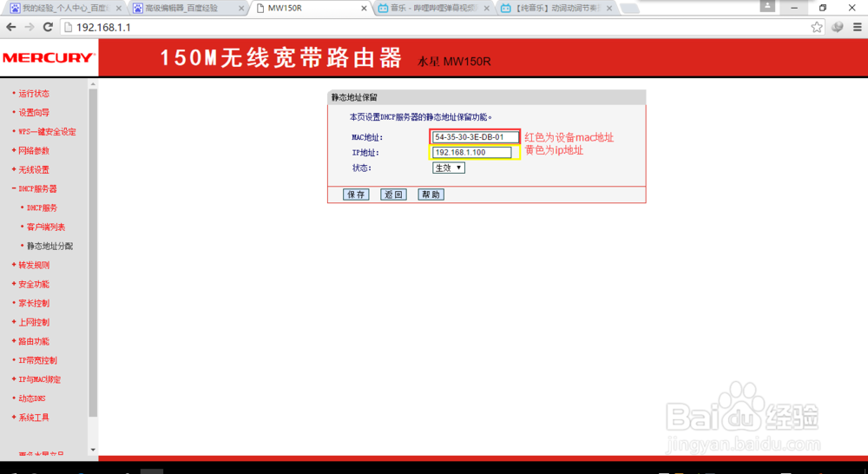
Task: Expand IP带宽控制 menu
Action: [x=37, y=360]
